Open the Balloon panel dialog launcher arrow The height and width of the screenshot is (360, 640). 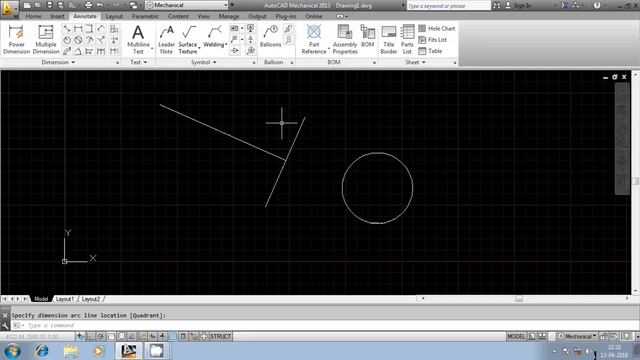pyautogui.click(x=292, y=63)
